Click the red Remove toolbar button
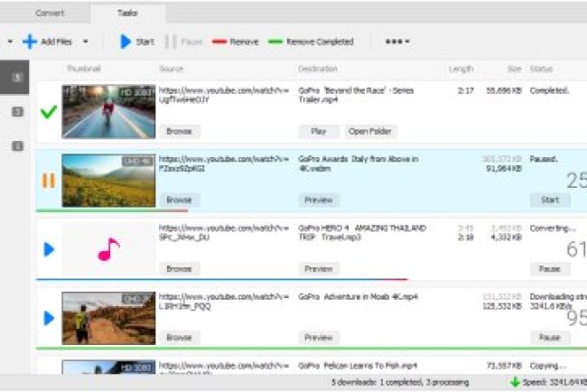The width and height of the screenshot is (587, 392). pyautogui.click(x=236, y=42)
